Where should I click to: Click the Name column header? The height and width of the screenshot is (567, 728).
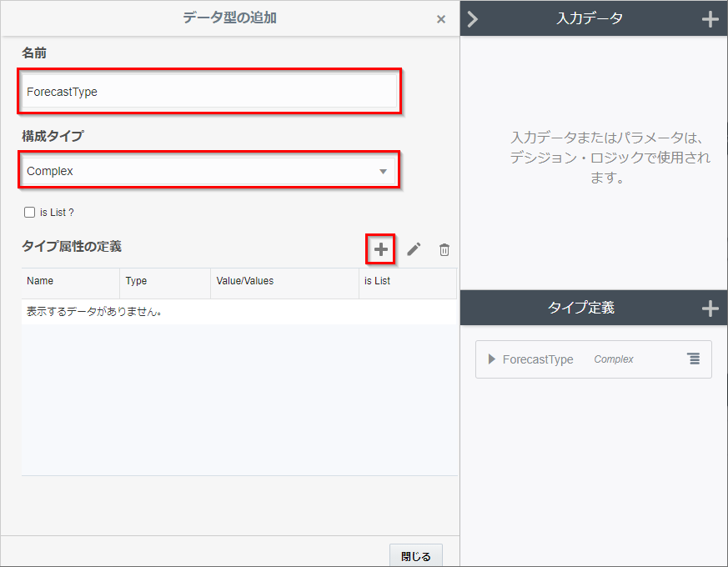40,281
